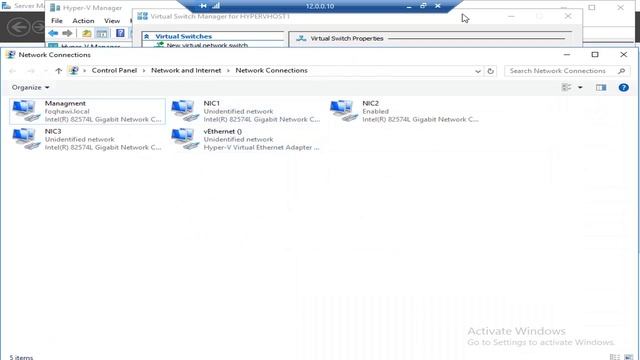Image resolution: width=640 pixels, height=360 pixels.
Task: Click the Back arrow in Network Connections
Action: pyautogui.click(x=12, y=71)
